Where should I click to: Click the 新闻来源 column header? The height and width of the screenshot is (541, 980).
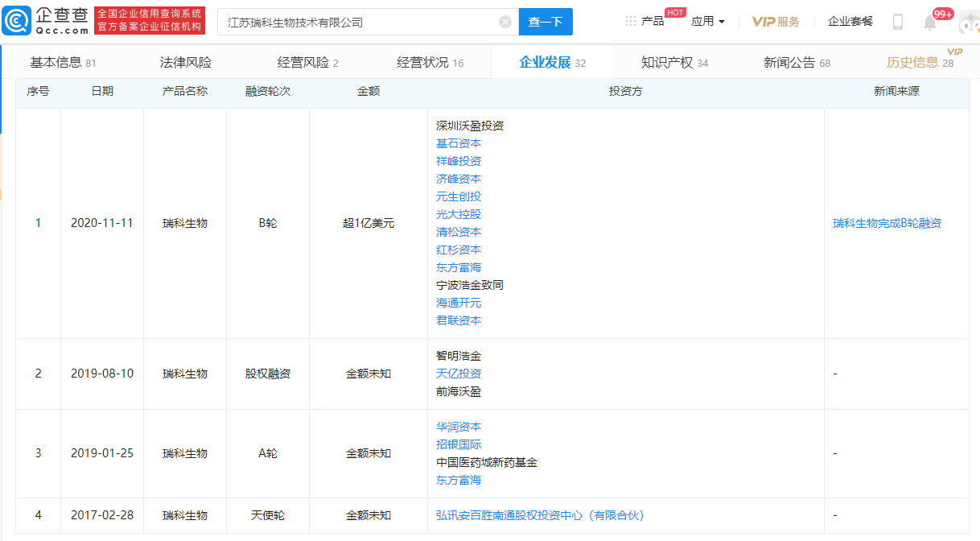896,91
